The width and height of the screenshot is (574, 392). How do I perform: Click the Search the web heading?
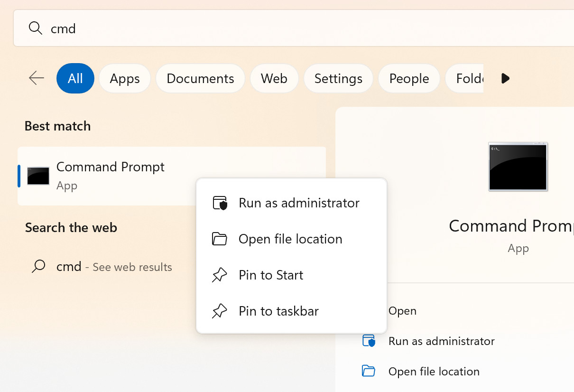(71, 228)
